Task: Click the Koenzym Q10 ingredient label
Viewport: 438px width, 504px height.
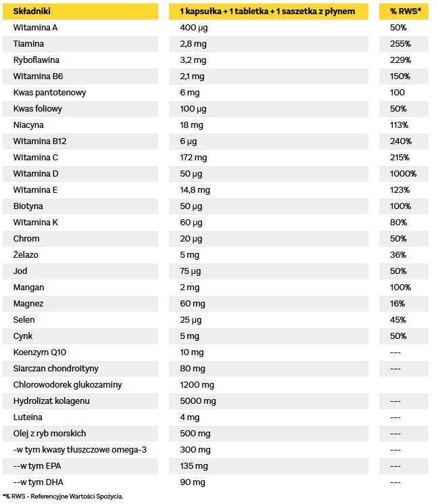Action: click(x=40, y=352)
